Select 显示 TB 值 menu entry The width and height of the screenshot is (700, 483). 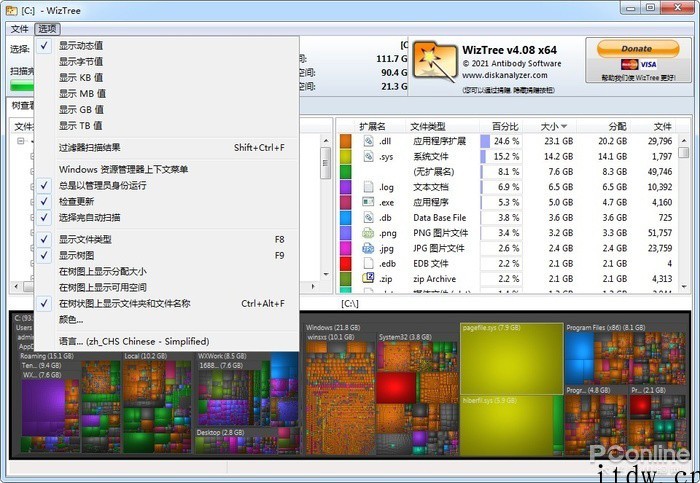tap(166, 126)
